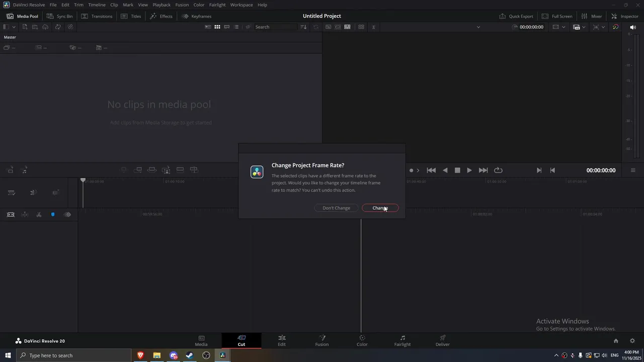Screen dimensions: 644x362
Task: Click the Import Media icon
Action: (x=24, y=27)
